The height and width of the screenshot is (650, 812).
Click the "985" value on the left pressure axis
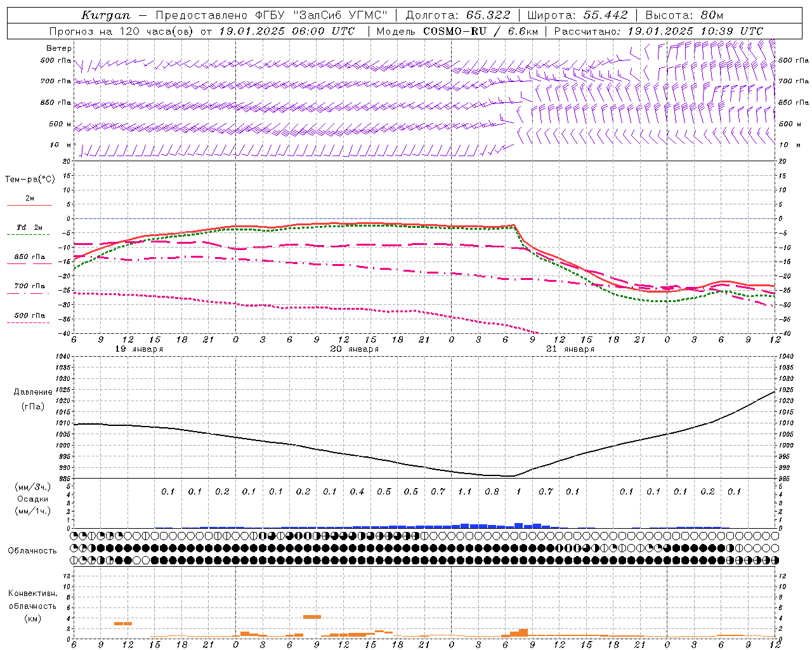(x=65, y=479)
